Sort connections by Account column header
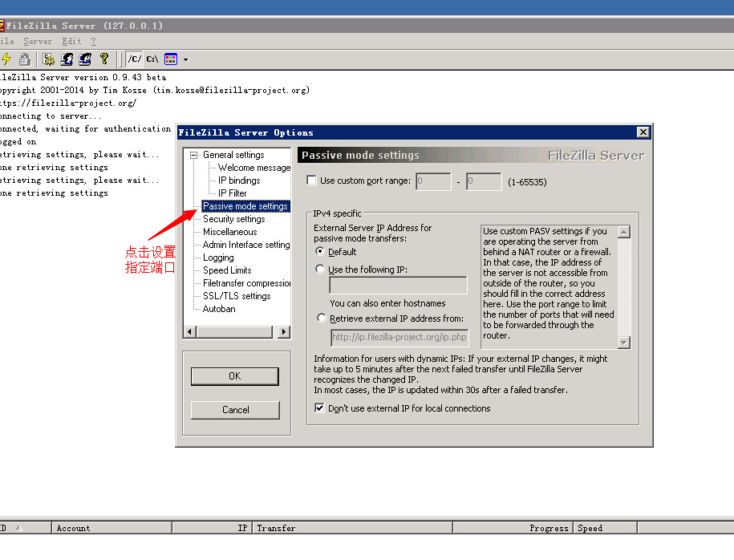This screenshot has width=734, height=560. (x=112, y=528)
